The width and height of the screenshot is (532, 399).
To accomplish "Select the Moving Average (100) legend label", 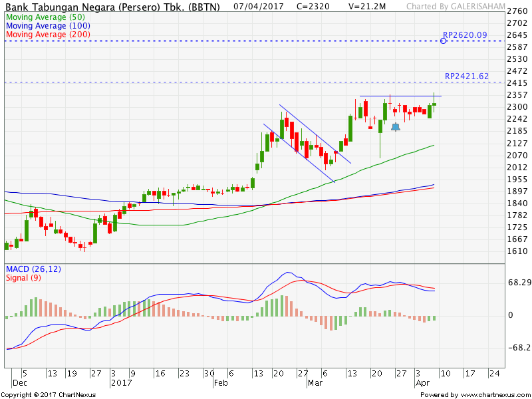I will [47, 25].
